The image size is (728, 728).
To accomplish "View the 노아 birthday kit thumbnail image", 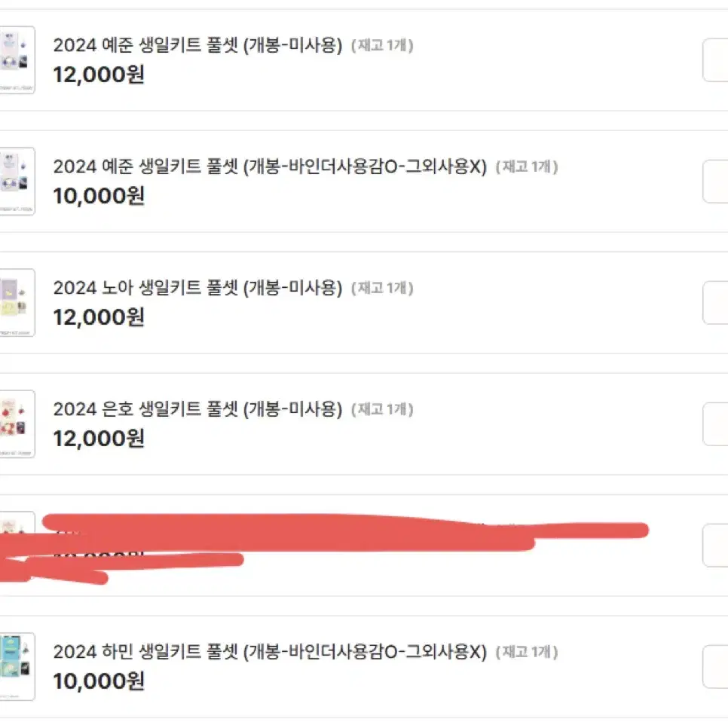I will pos(14,303).
